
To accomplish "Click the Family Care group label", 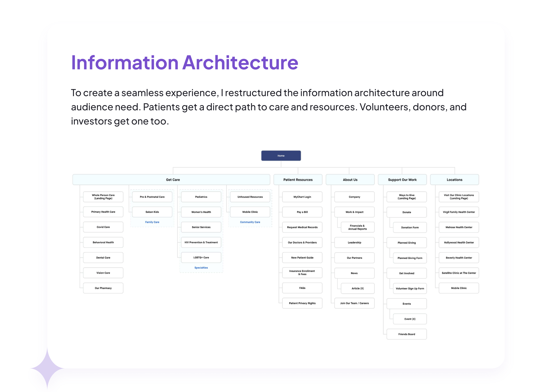I will click(152, 222).
